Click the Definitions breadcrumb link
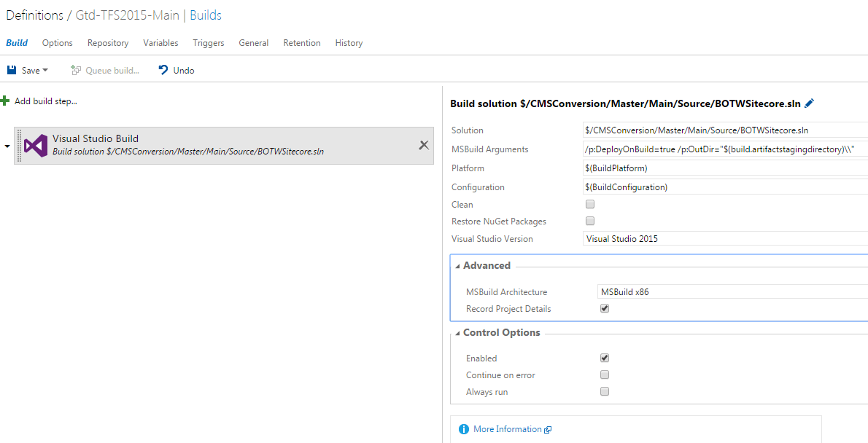The width and height of the screenshot is (868, 443). pyautogui.click(x=33, y=15)
